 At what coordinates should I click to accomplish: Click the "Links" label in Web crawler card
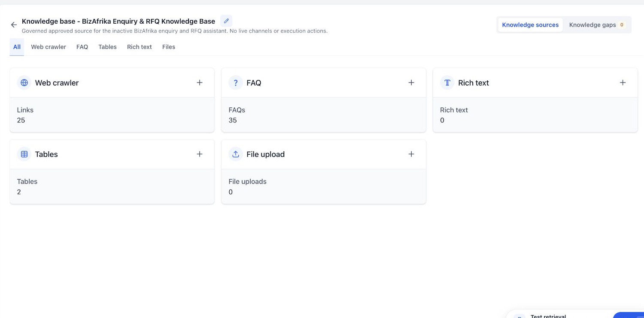click(x=25, y=110)
